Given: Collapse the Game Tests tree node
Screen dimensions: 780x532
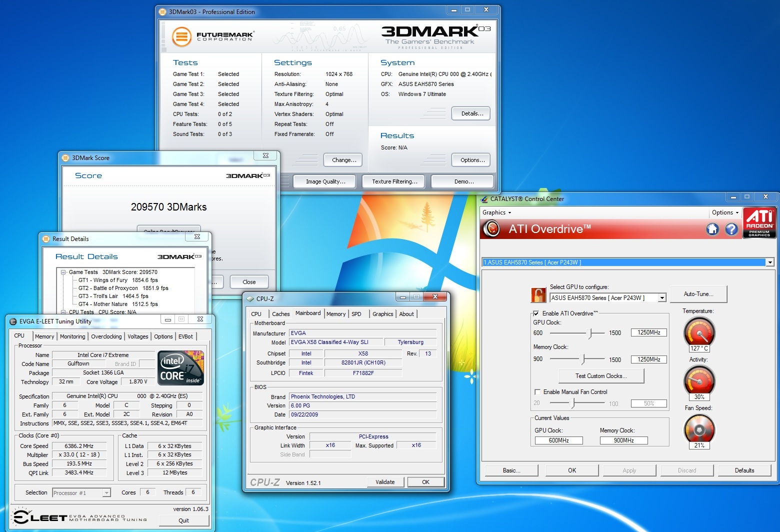Looking at the screenshot, I should 63,272.
